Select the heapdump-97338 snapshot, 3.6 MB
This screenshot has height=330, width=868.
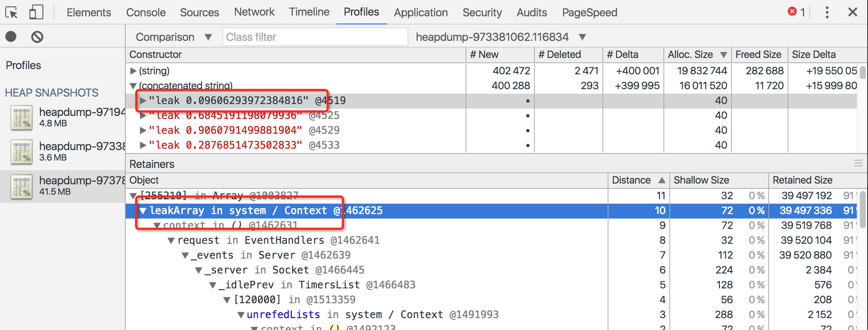point(62,152)
